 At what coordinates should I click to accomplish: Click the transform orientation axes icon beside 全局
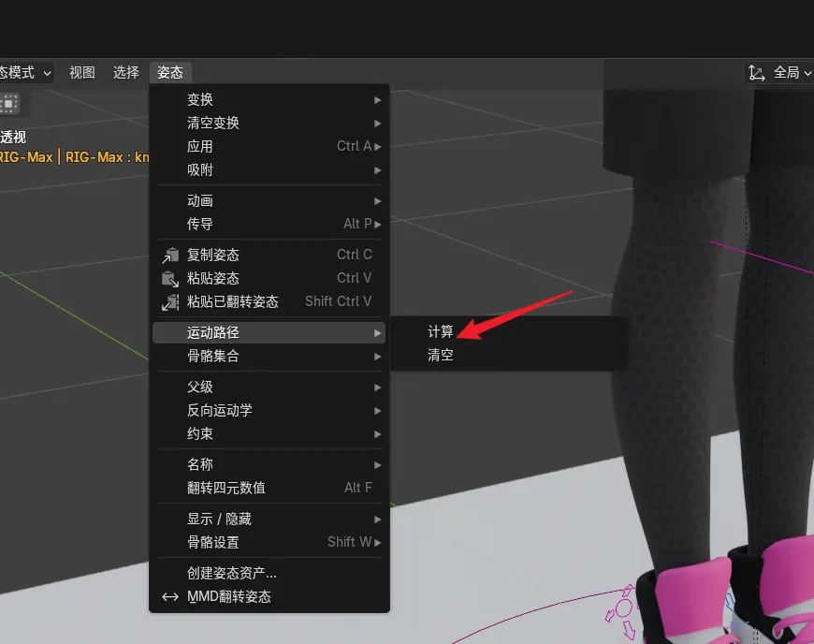(756, 73)
